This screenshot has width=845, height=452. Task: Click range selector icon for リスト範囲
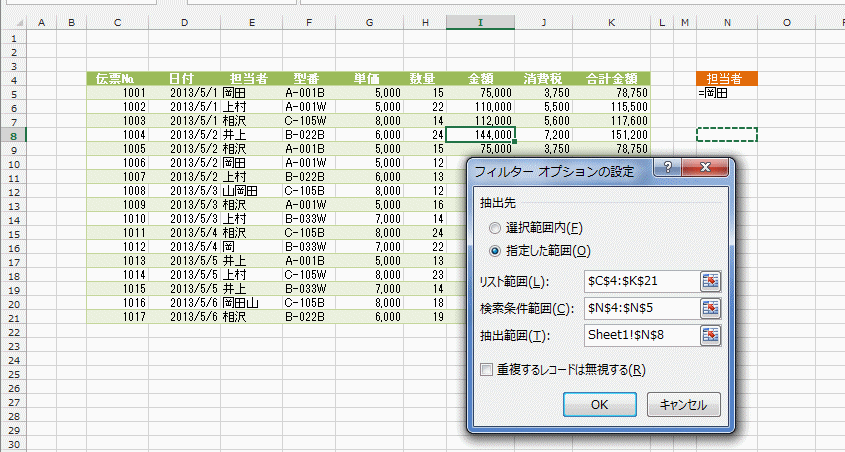click(x=711, y=281)
